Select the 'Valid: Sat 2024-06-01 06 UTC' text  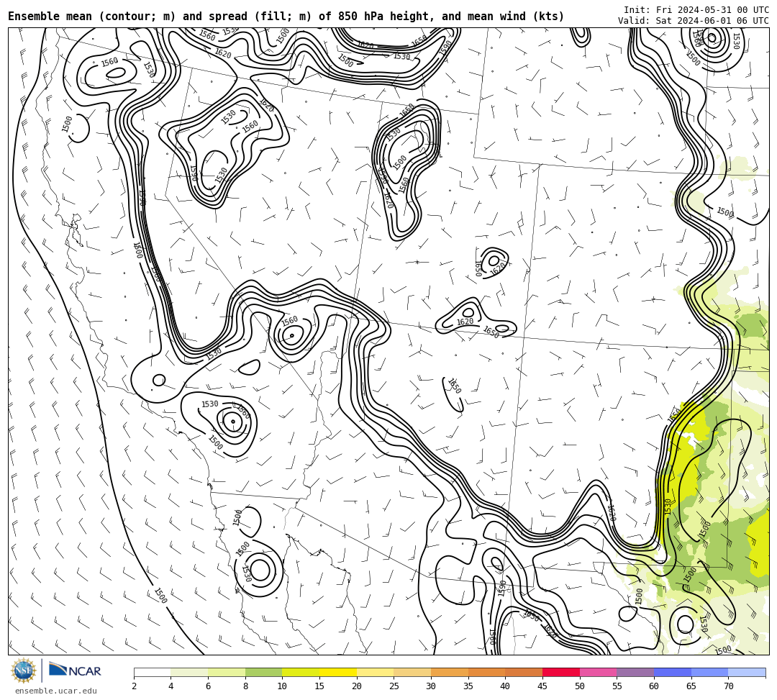pyautogui.click(x=694, y=21)
